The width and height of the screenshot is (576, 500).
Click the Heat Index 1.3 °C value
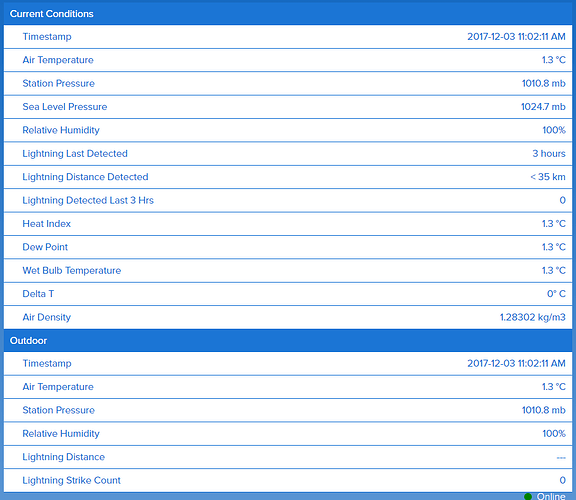tap(554, 224)
